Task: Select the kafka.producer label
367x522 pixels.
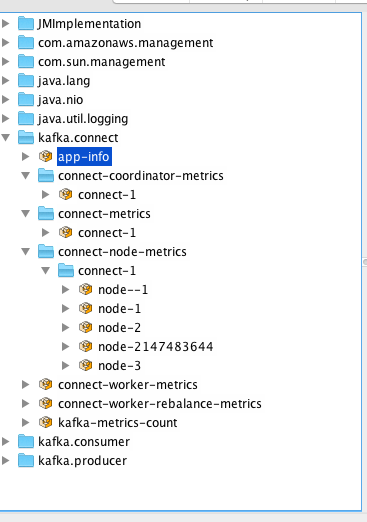Action: point(82,461)
